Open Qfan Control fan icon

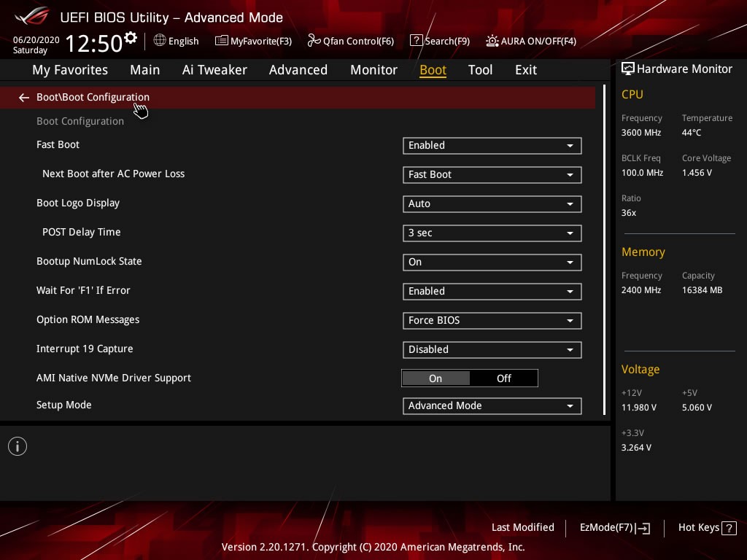tap(314, 41)
